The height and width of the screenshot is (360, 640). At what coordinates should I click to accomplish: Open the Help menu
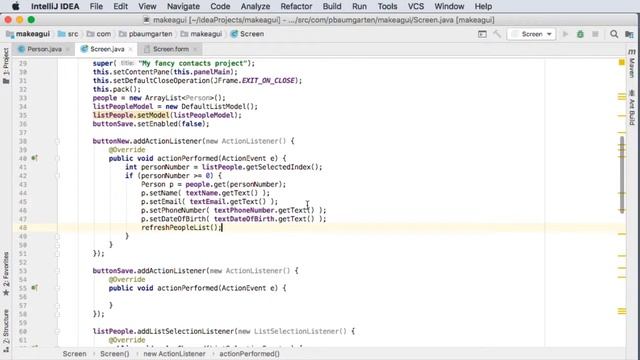[x=483, y=7]
